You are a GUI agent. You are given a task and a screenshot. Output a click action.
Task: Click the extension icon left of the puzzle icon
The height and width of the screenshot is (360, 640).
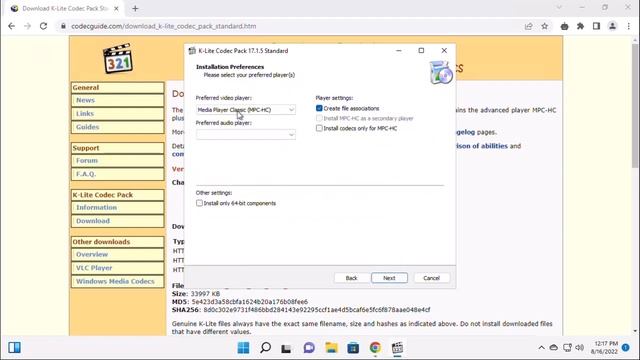(x=564, y=26)
